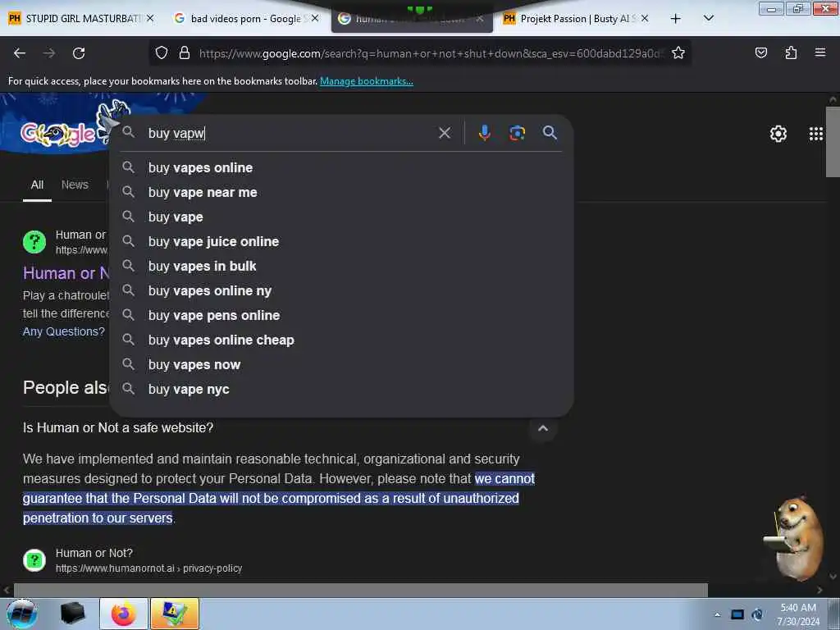Select suggestion 'buy vape juice online'
840x630 pixels.
(x=340, y=242)
